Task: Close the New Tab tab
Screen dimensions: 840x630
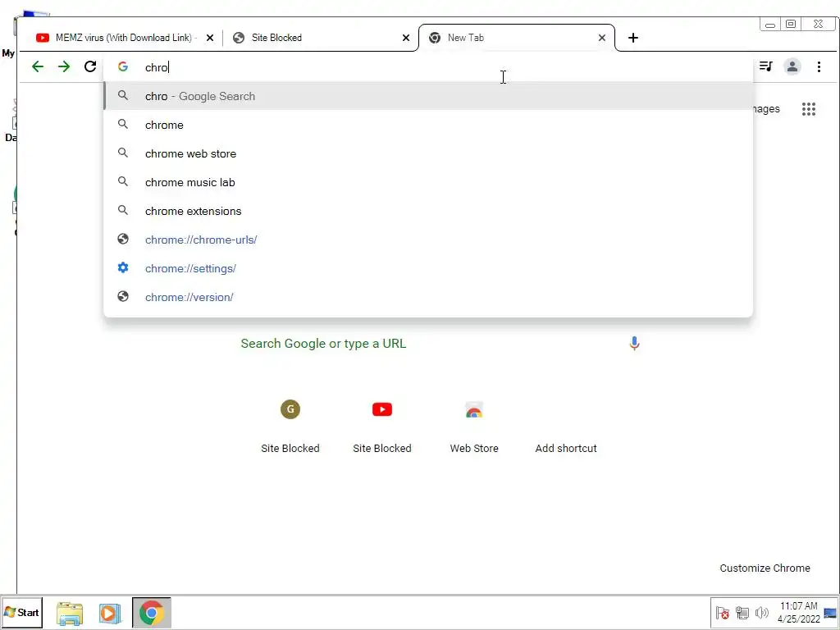Action: pyautogui.click(x=601, y=38)
